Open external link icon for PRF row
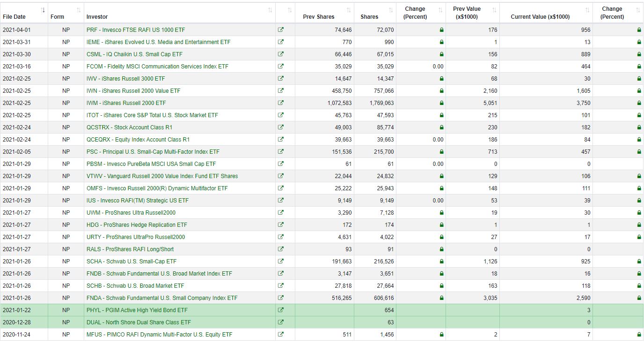The width and height of the screenshot is (644, 344). coord(281,30)
